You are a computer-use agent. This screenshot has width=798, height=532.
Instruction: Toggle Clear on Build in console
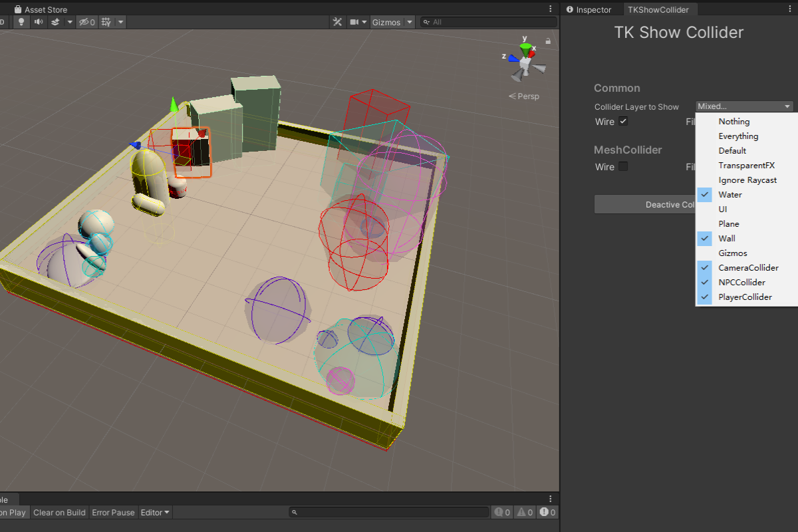[x=59, y=513]
